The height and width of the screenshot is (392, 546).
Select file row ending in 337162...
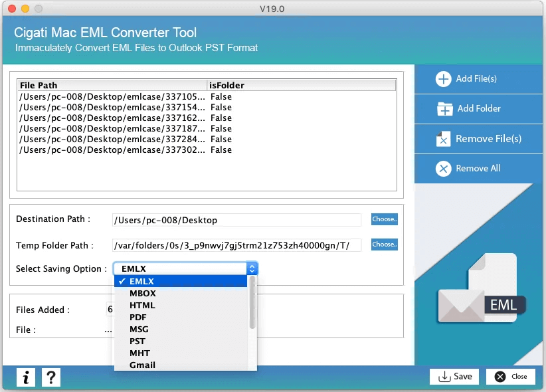207,118
